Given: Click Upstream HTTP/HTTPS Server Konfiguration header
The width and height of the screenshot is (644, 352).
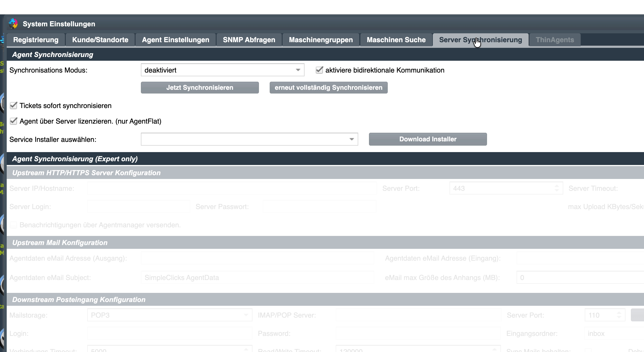Looking at the screenshot, I should 325,173.
